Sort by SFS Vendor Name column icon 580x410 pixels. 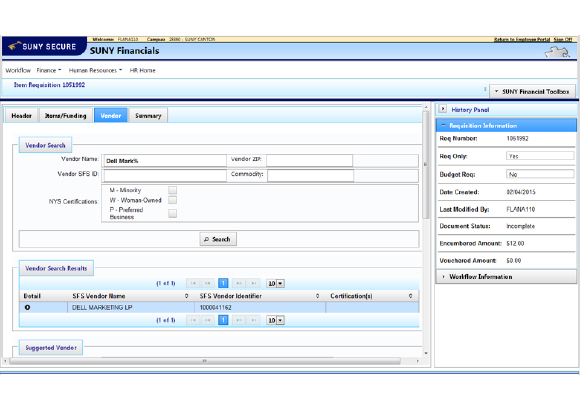(186, 296)
